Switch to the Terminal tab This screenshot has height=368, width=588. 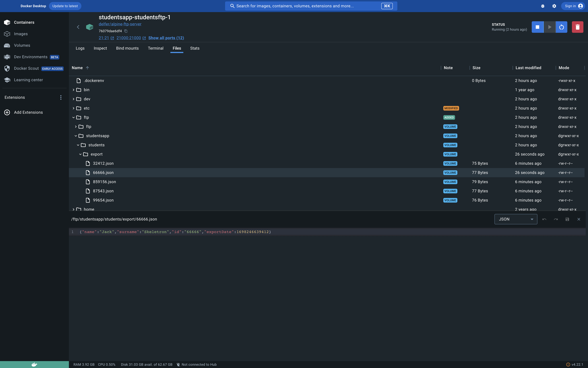(x=155, y=48)
